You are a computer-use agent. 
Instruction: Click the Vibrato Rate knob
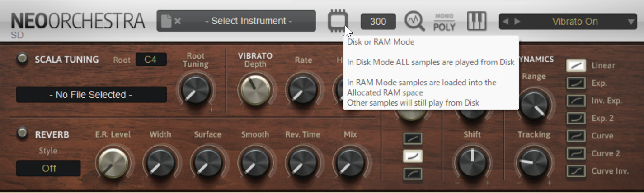tap(304, 89)
